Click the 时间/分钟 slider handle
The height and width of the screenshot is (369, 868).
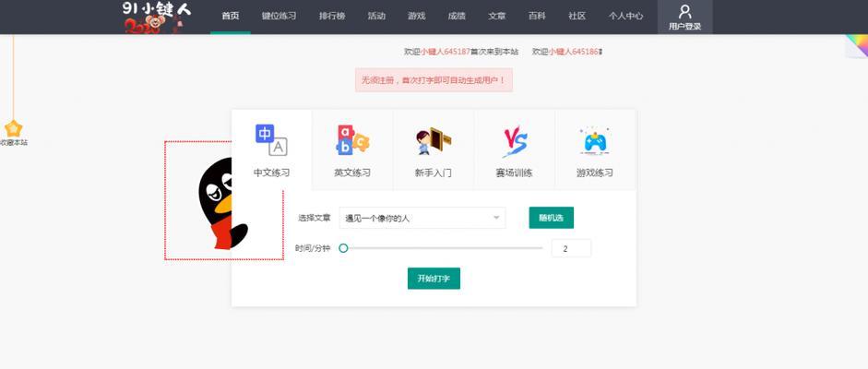coord(343,248)
